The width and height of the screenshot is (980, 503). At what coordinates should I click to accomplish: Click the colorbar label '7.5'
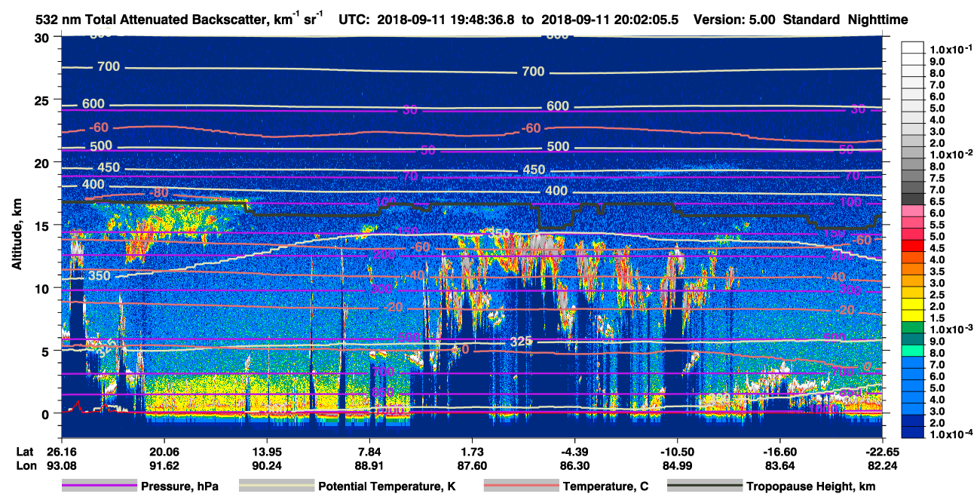936,178
